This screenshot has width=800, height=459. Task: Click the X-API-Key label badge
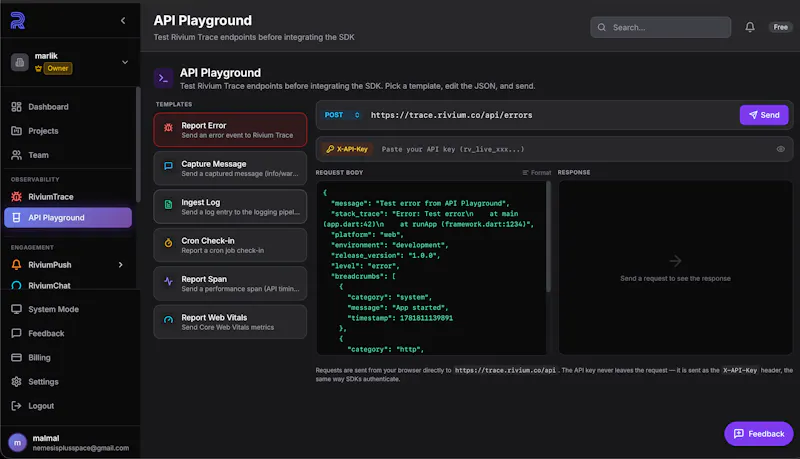pos(347,149)
